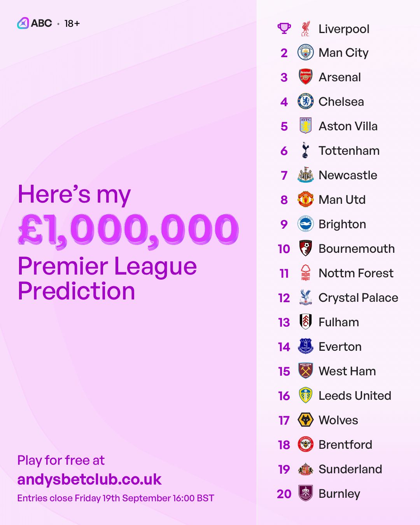Click the Crystal Palace team name
Screen dimensions: 420x525
[x=358, y=298]
